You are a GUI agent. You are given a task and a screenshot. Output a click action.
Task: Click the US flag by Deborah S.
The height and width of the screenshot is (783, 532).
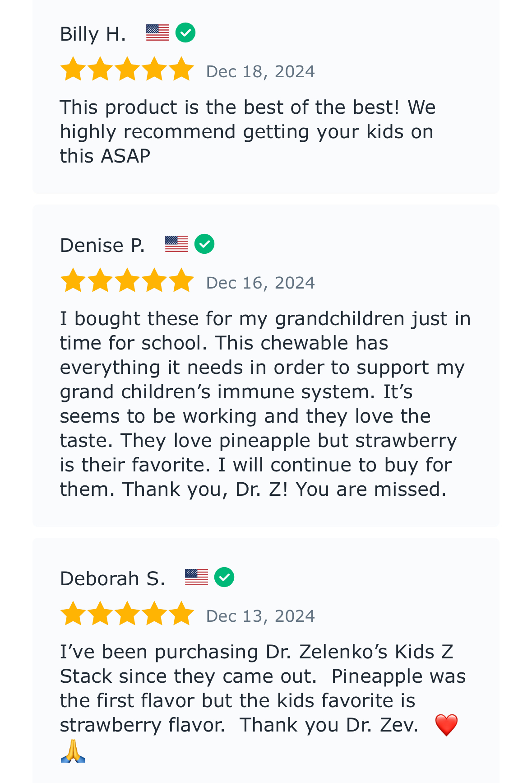click(x=196, y=577)
